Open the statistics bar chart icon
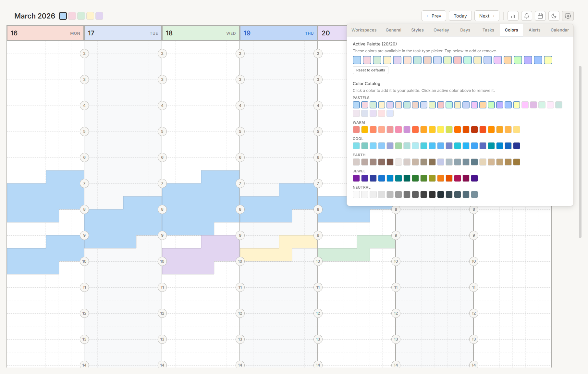Viewport: 588px width, 374px height. click(x=513, y=16)
